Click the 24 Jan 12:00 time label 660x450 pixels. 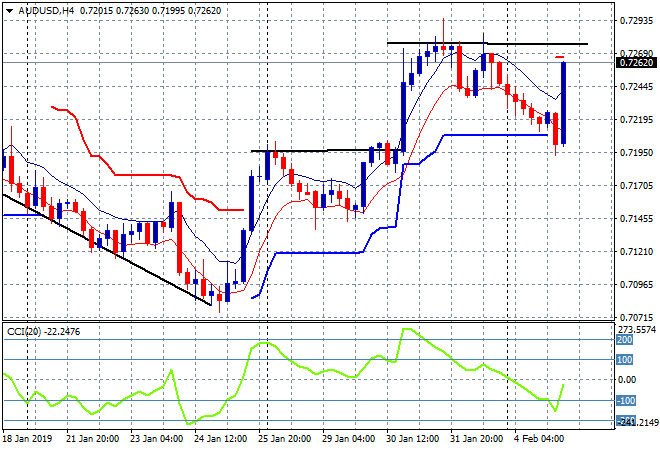(221, 439)
